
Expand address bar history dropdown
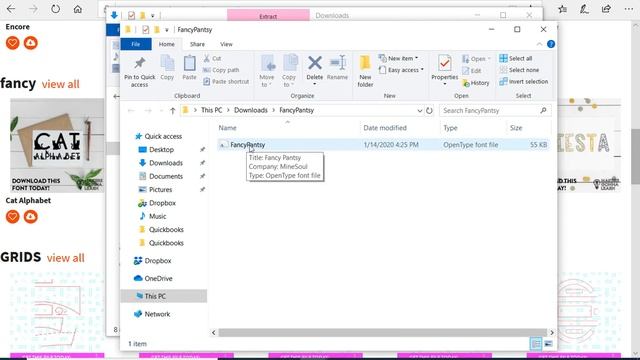tap(419, 111)
